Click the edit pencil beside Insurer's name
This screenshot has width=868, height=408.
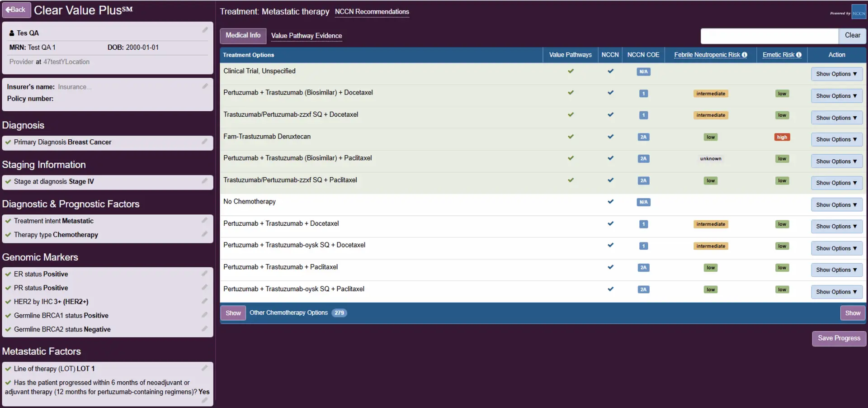tap(205, 86)
